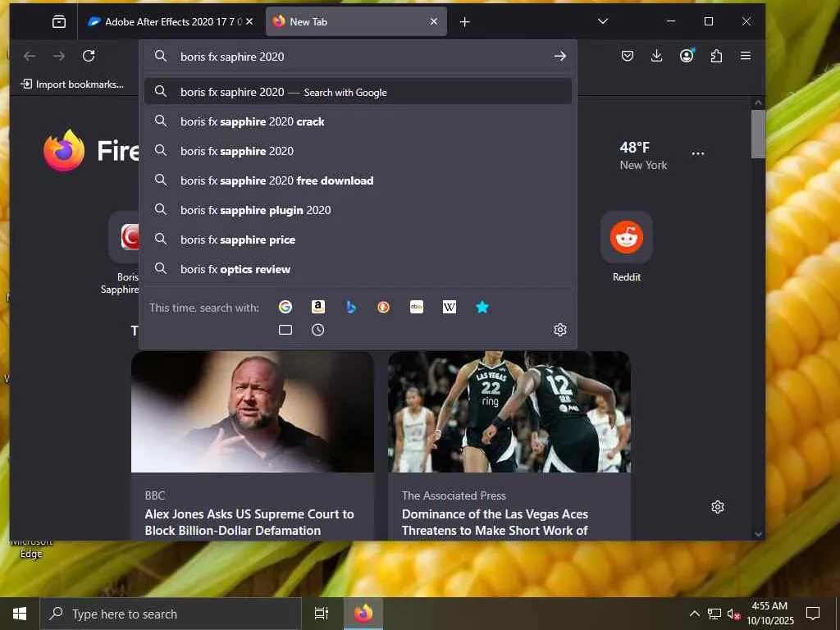Choose suggestion 'boris fx sapphire price'
Screen dimensions: 840x630
358,240
